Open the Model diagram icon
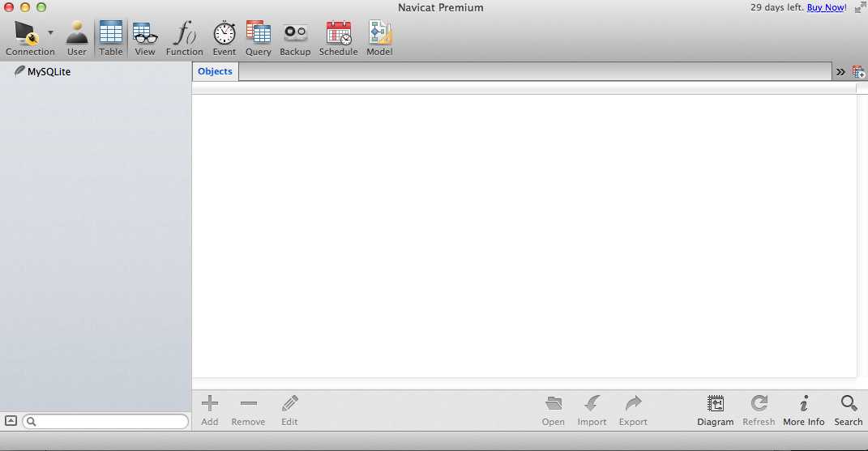This screenshot has width=868, height=451. [380, 38]
